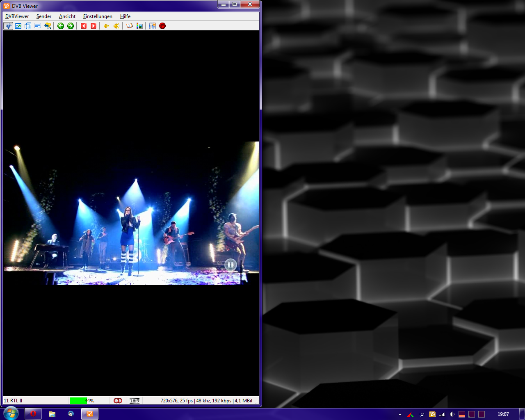Screen dimensions: 525x420
Task: Open the Einstellungen menu
Action: pos(98,16)
